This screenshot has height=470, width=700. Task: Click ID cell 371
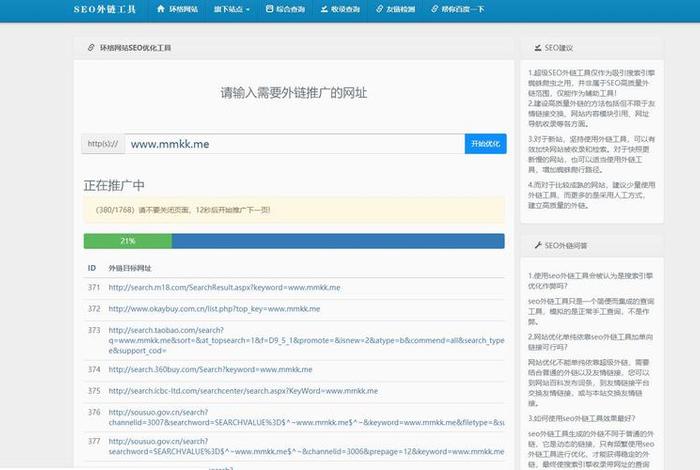click(x=94, y=287)
